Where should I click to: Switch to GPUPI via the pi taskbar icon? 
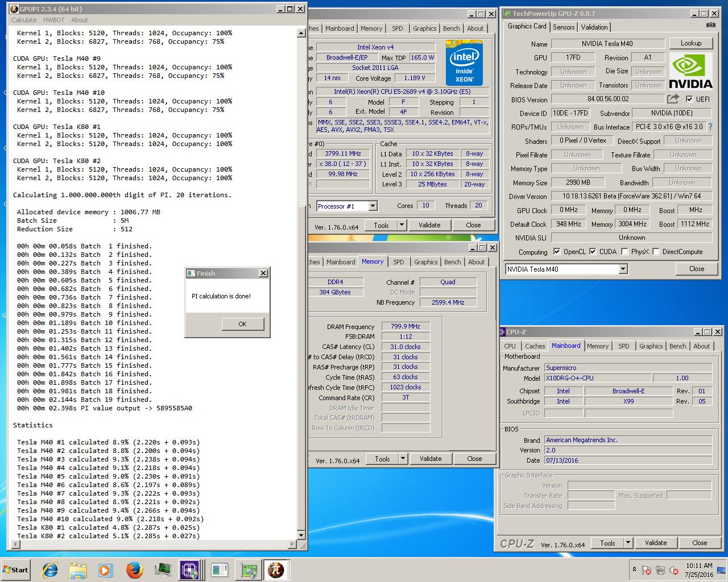coord(275,570)
